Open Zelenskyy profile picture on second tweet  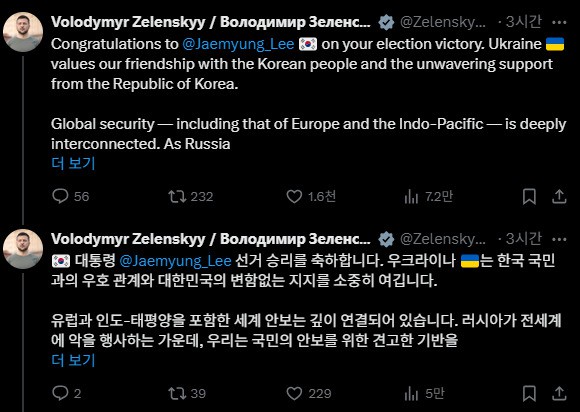click(23, 249)
